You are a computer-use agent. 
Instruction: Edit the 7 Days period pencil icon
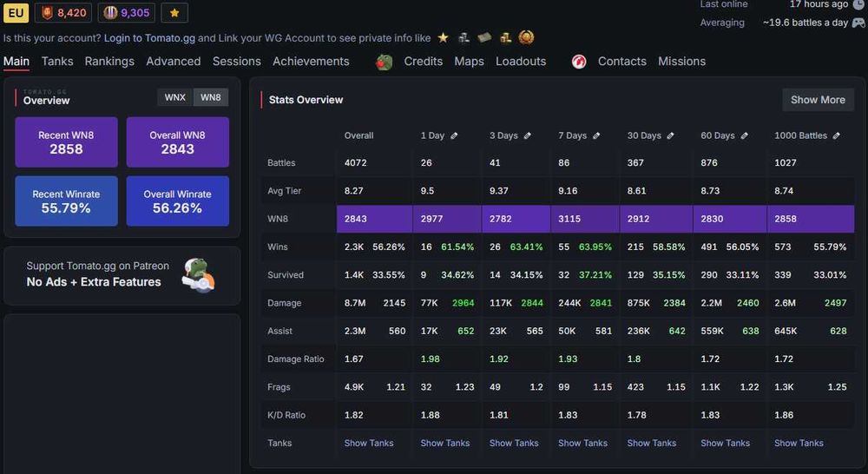(x=596, y=135)
